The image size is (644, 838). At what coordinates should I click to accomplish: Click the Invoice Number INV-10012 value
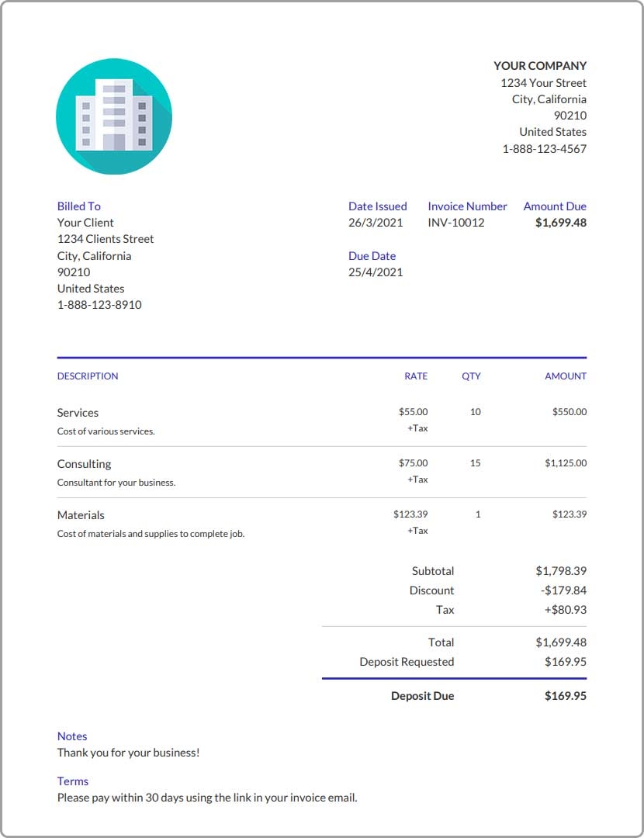(x=458, y=223)
